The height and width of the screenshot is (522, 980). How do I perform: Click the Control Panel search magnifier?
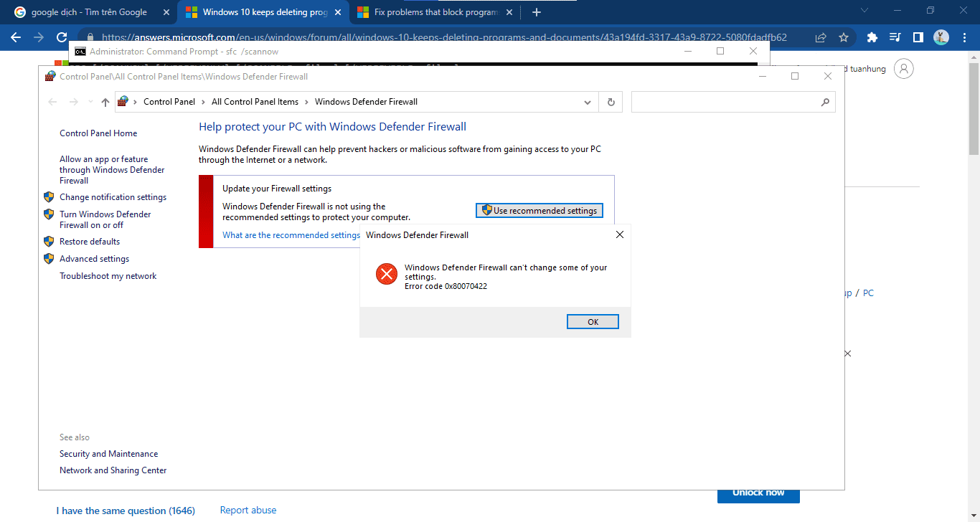pyautogui.click(x=825, y=102)
